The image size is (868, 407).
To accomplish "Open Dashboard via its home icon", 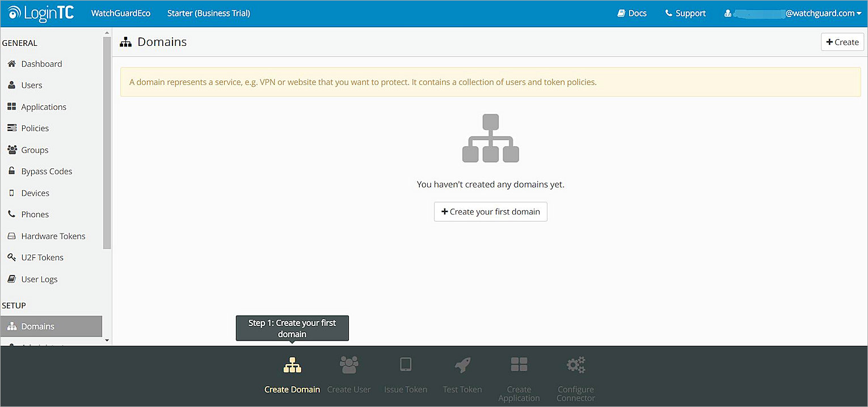I will [11, 63].
